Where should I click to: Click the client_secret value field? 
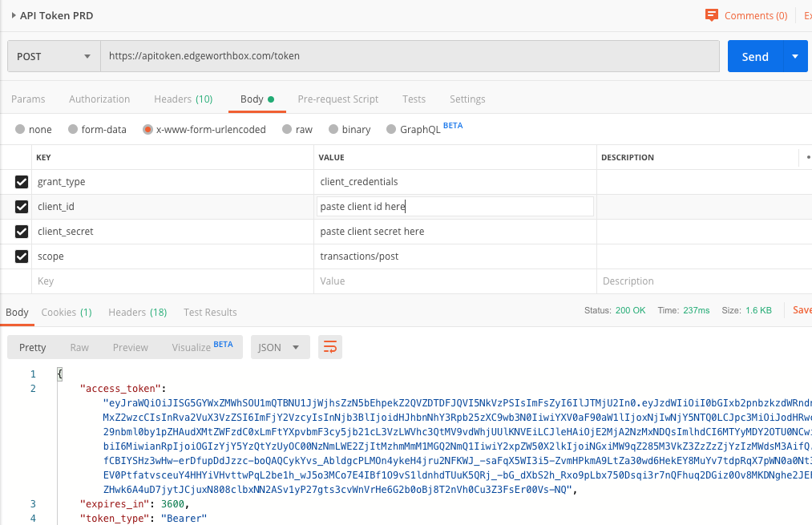(x=454, y=232)
